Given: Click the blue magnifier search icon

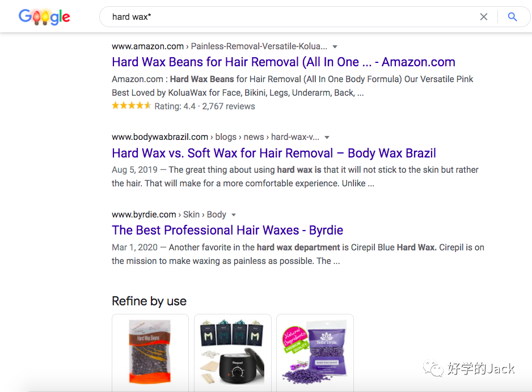Looking at the screenshot, I should (512, 17).
